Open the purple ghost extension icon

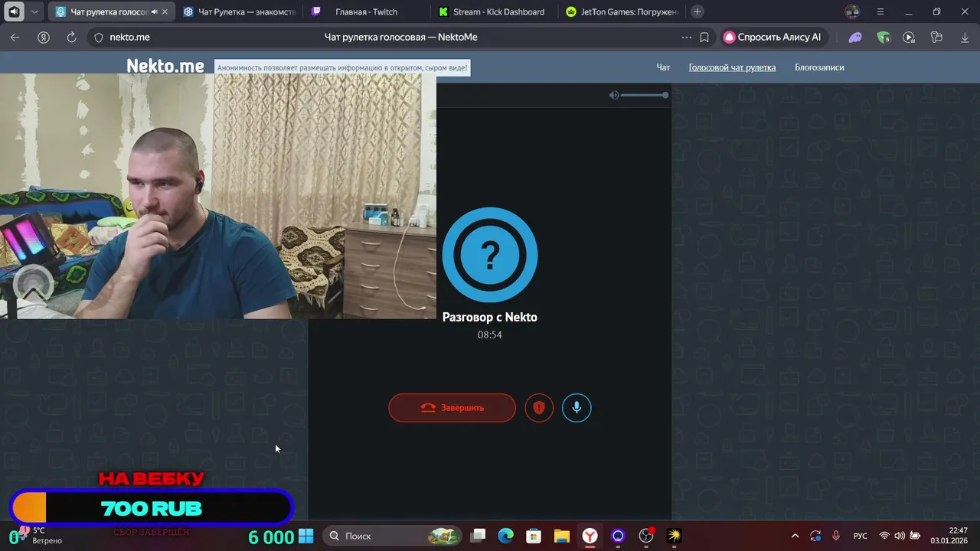855,37
